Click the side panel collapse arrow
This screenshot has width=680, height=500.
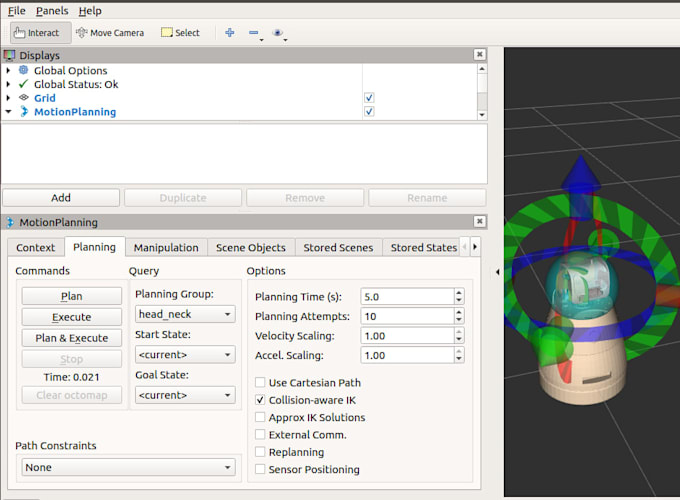(497, 272)
